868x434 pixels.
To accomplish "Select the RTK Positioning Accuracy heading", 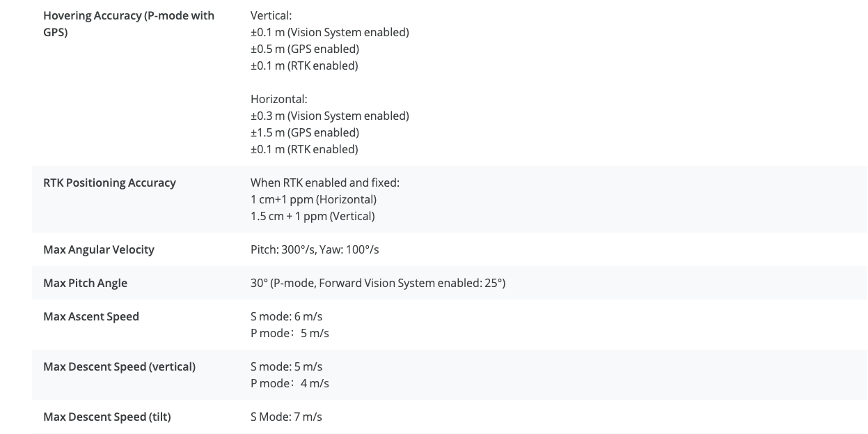I will point(109,183).
